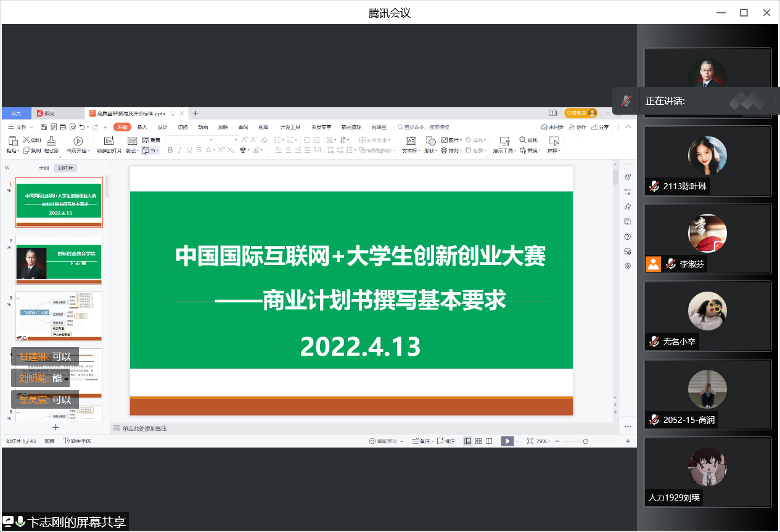Switch left panel to Outline (大纲) view
The width and height of the screenshot is (780, 532).
pyautogui.click(x=44, y=168)
